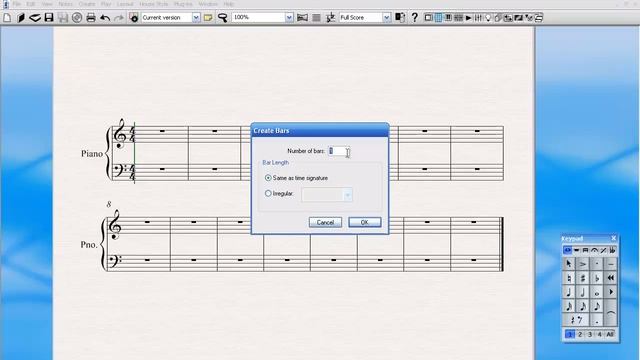The width and height of the screenshot is (640, 360).
Task: Confirm Create Bars dialog with OK
Action: [364, 222]
